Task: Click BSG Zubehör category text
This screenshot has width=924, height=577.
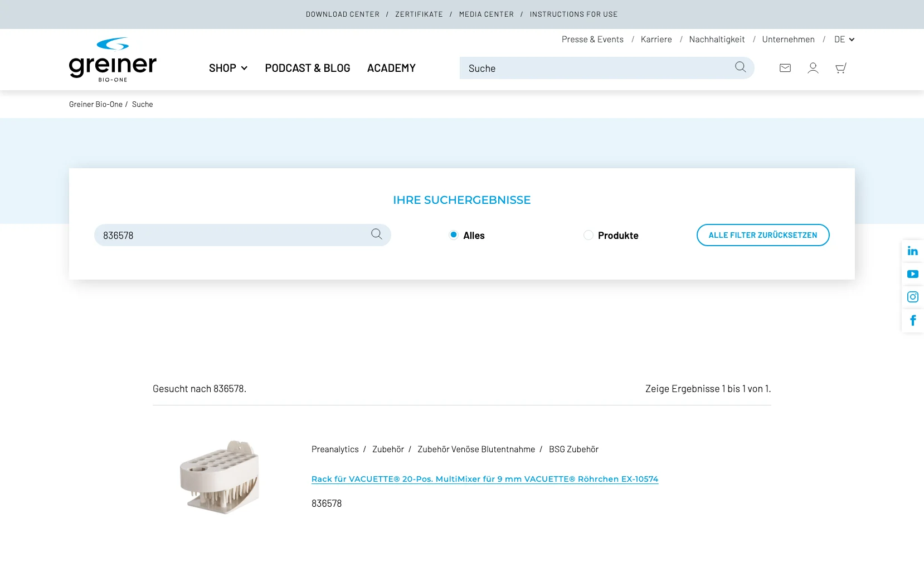Action: coord(574,449)
